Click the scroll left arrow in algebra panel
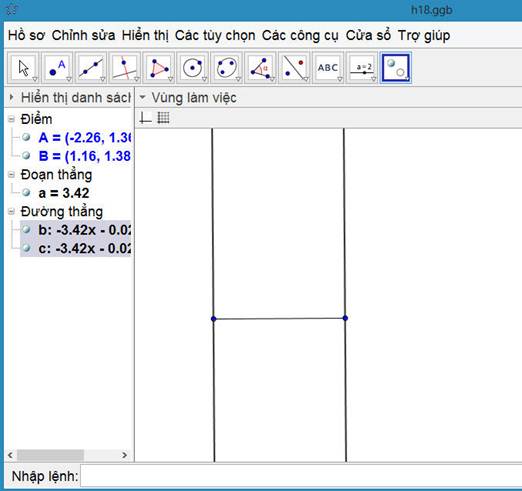Screen dimensions: 522x491 (10, 455)
